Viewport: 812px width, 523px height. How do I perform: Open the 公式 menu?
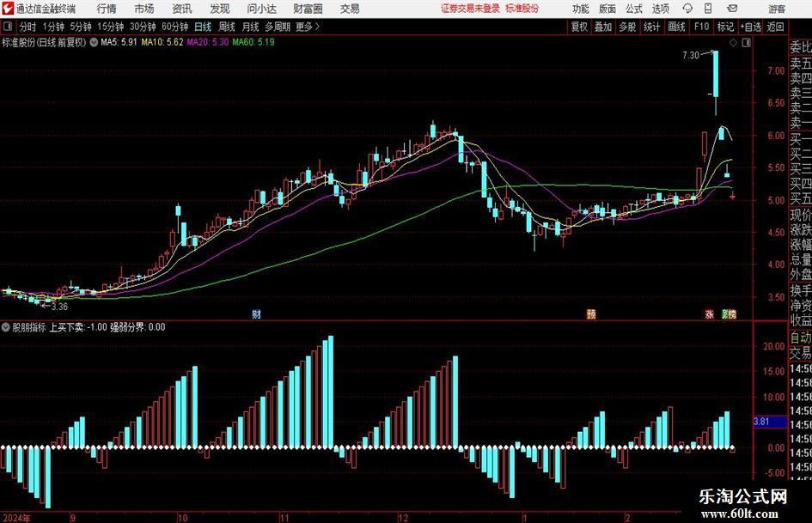point(634,9)
